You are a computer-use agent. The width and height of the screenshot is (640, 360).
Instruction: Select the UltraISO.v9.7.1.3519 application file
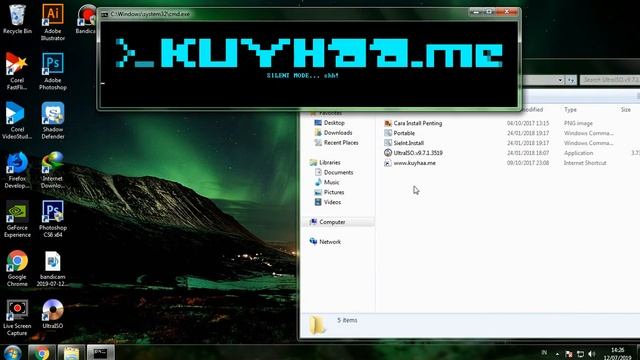coord(418,153)
